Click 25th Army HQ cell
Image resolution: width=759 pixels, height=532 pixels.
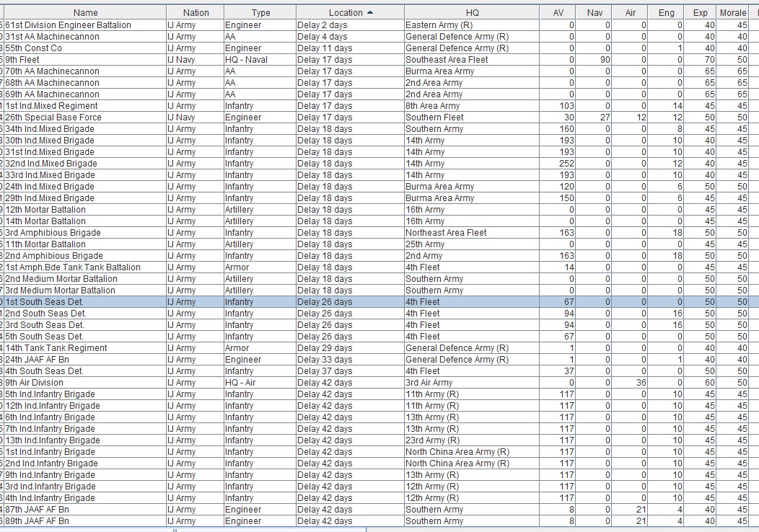pos(472,244)
